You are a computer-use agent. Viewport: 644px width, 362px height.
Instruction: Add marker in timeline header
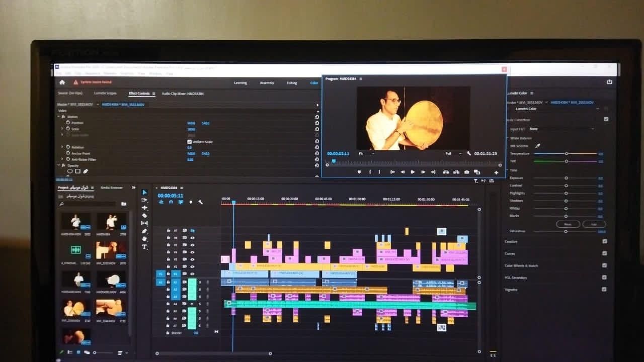point(191,202)
